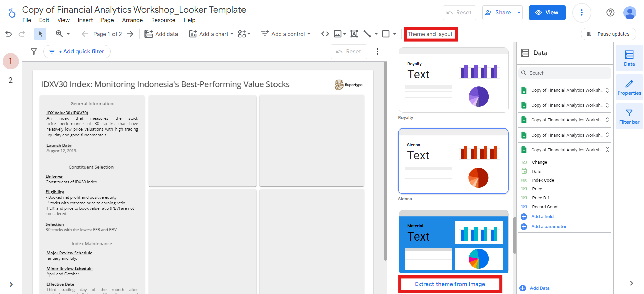This screenshot has width=644, height=294.
Task: Open the image insert dropdown arrow
Action: (345, 34)
